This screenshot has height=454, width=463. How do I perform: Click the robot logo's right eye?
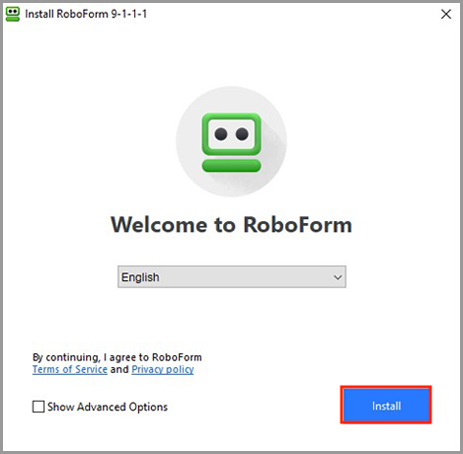pyautogui.click(x=242, y=134)
